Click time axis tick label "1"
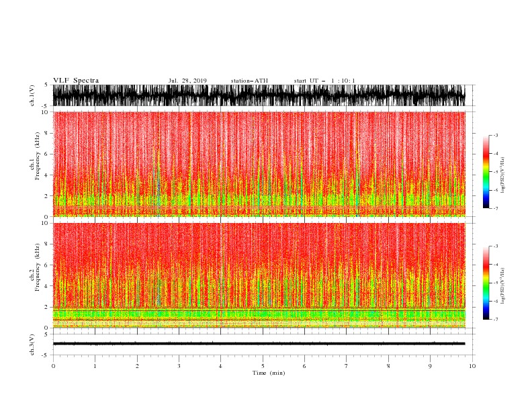The width and height of the screenshot is (532, 411). pyautogui.click(x=95, y=366)
